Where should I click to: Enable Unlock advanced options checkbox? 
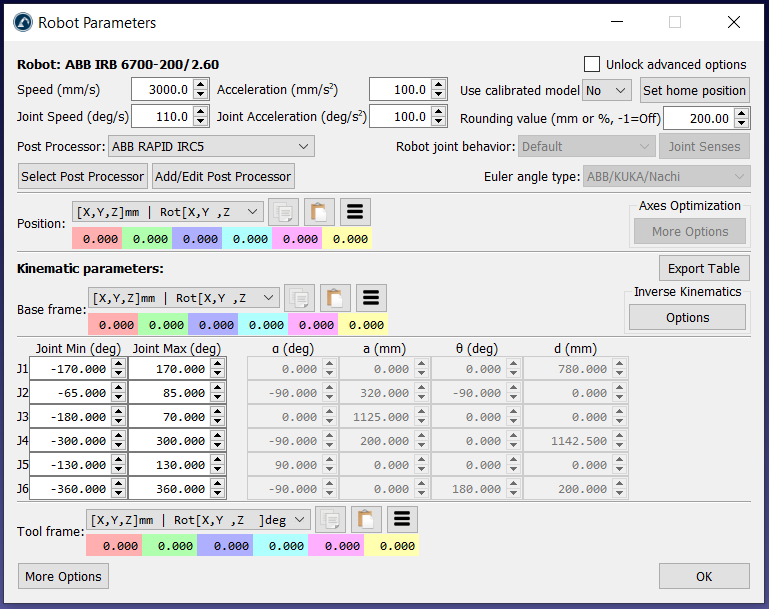[x=592, y=64]
